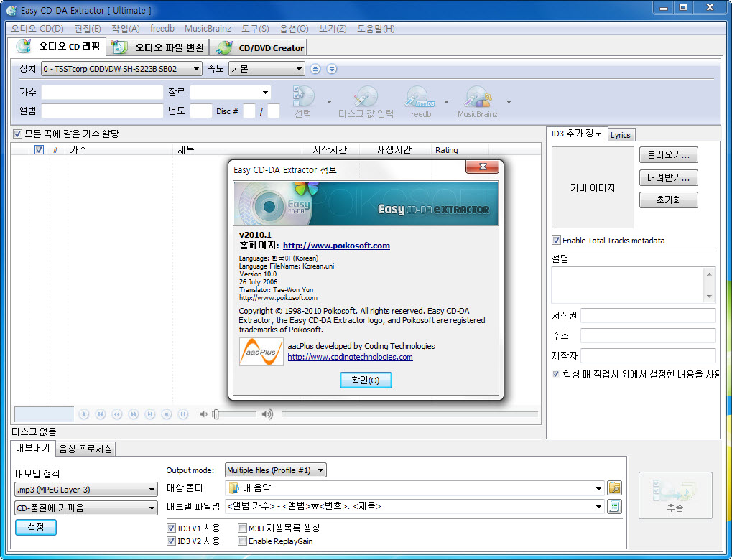Toggle ID3 V2 사용 checkbox
Image resolution: width=732 pixels, height=560 pixels.
point(172,541)
